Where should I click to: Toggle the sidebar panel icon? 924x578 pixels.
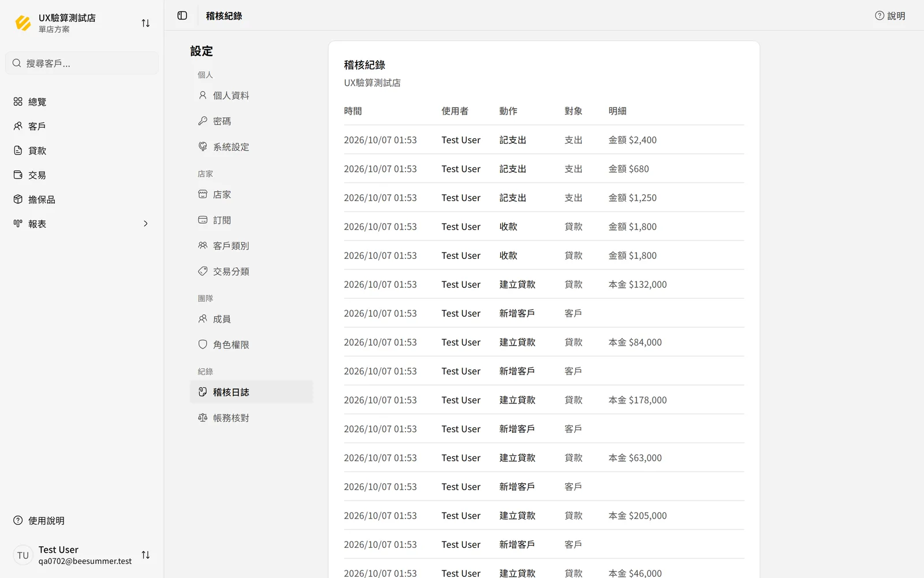(182, 16)
